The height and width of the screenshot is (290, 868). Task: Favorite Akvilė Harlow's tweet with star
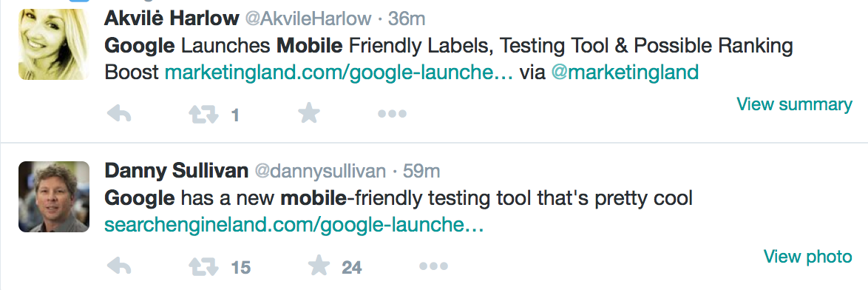coord(309,113)
